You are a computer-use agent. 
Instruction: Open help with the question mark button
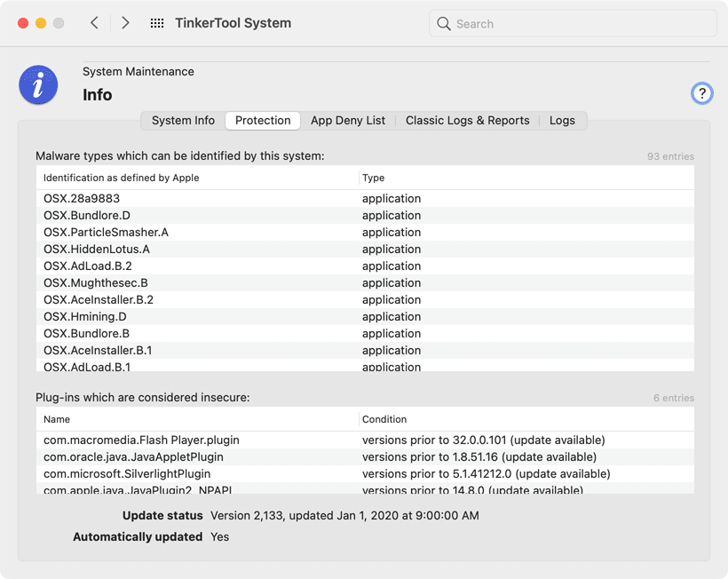coord(701,93)
